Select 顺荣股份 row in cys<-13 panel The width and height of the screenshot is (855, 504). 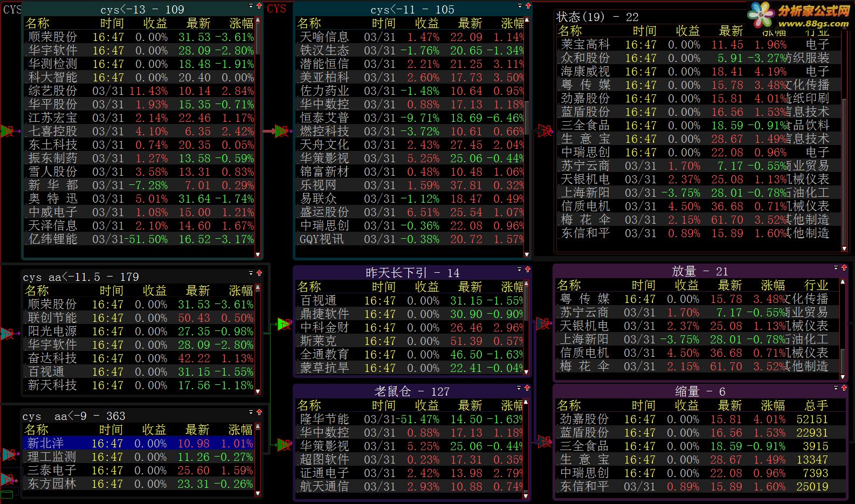point(140,37)
